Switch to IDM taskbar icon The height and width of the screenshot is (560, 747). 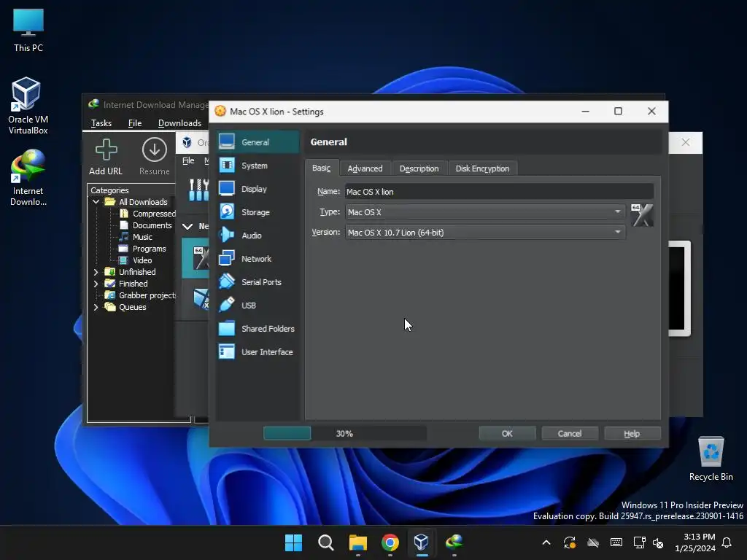(x=454, y=542)
